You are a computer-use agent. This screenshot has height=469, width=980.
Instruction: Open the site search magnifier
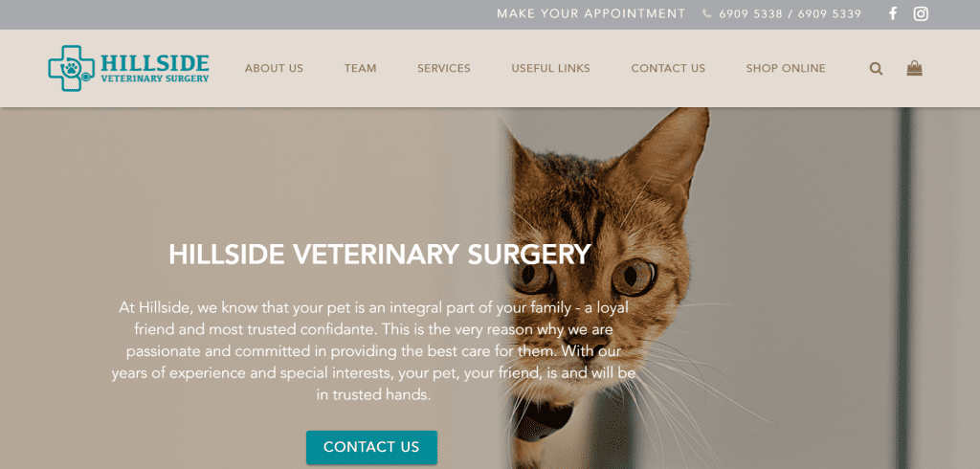click(x=877, y=69)
